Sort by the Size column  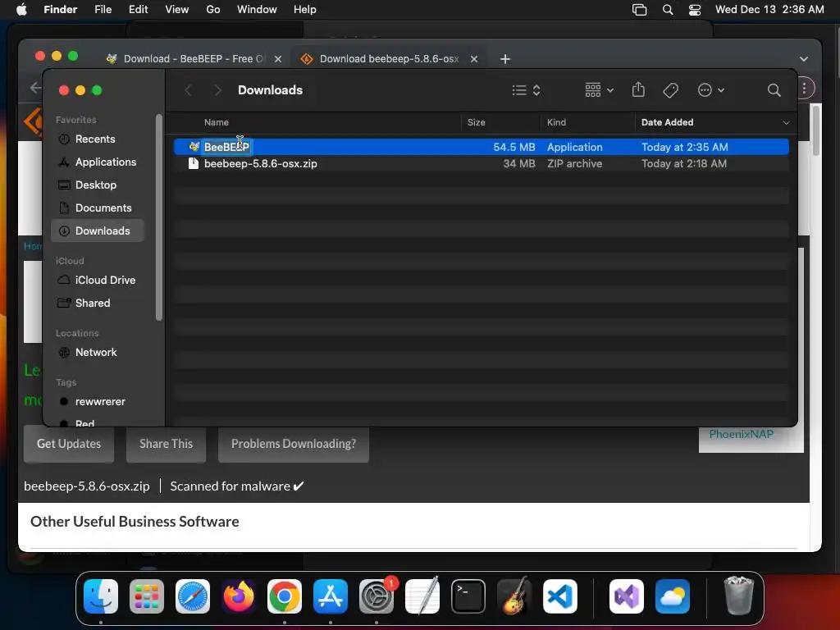pyautogui.click(x=477, y=123)
